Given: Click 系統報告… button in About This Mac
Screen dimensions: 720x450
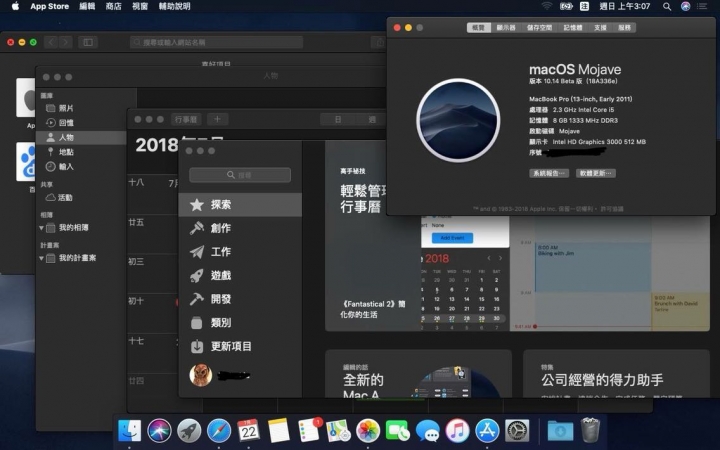Looking at the screenshot, I should (x=549, y=173).
